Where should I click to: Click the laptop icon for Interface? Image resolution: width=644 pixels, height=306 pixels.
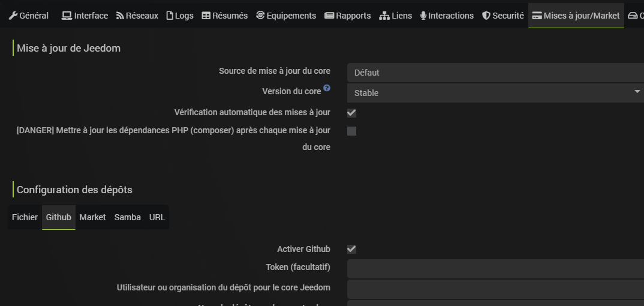[x=67, y=16]
